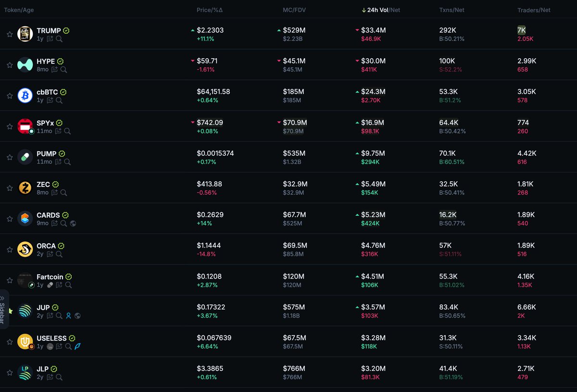
Task: Click the note icon under ORCA
Action: (50, 254)
